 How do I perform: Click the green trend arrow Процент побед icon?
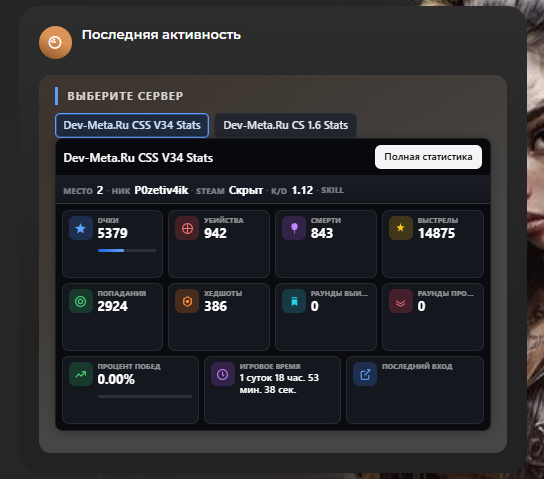click(80, 374)
